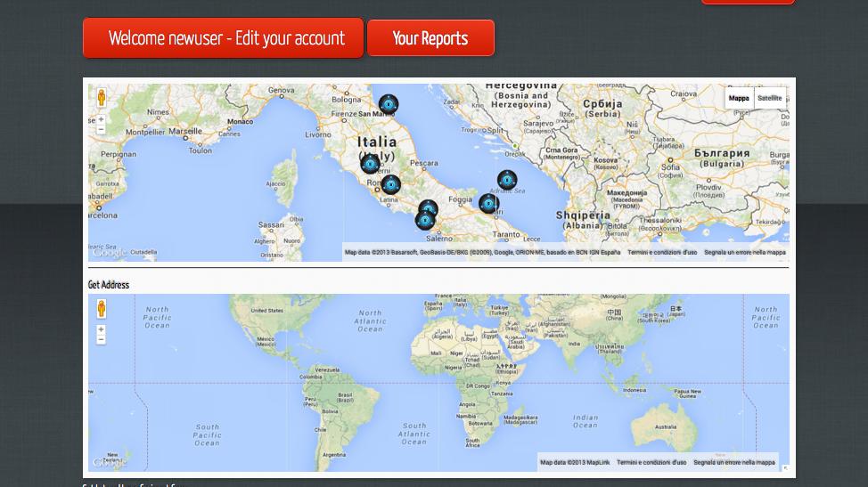Click the map marker near Bari

click(x=488, y=204)
